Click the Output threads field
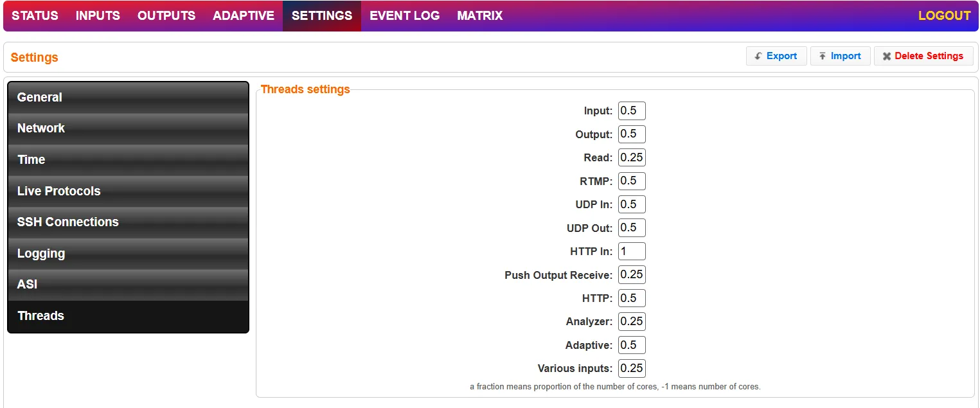The width and height of the screenshot is (980, 408). point(632,134)
